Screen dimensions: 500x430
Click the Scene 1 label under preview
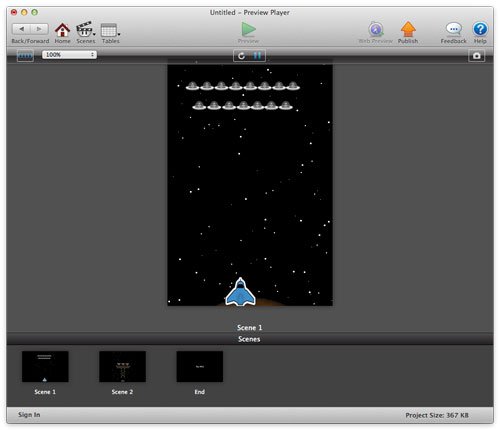tap(249, 328)
